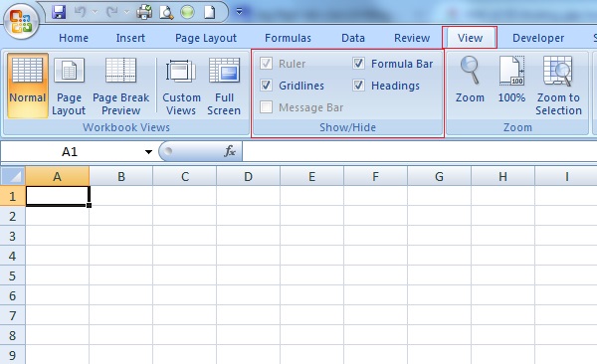Select column B header

pos(121,176)
